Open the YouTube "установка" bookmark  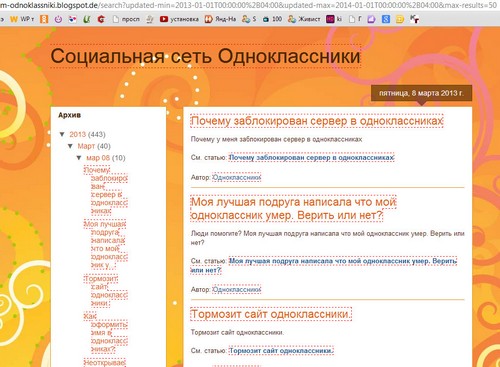pos(179,19)
